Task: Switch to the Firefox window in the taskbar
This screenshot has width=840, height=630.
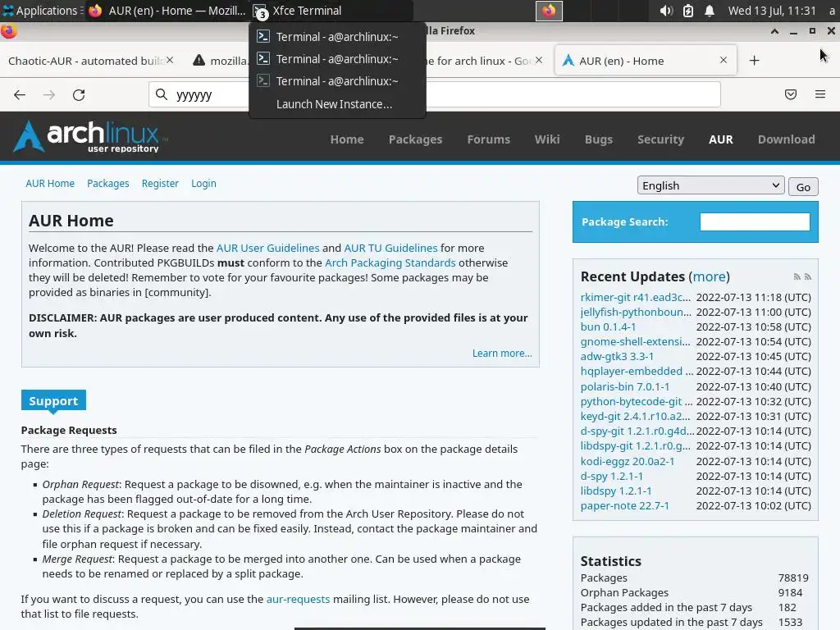Action: point(167,11)
